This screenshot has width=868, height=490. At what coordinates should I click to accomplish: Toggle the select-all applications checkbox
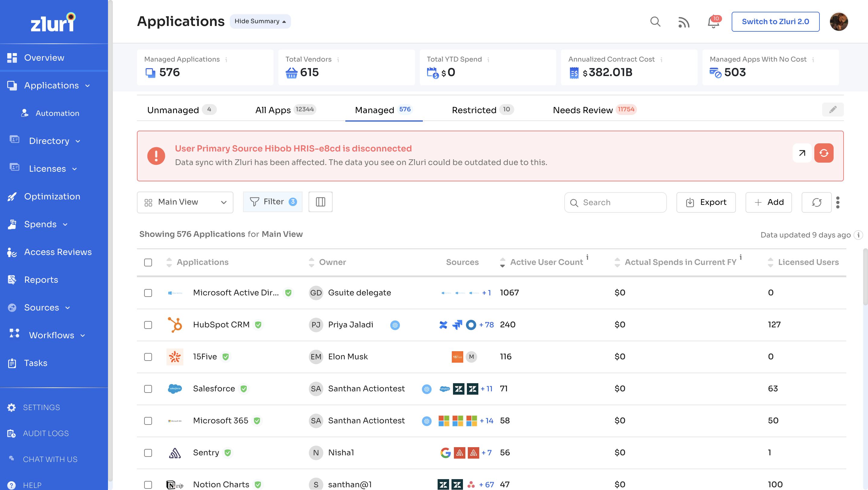(148, 262)
